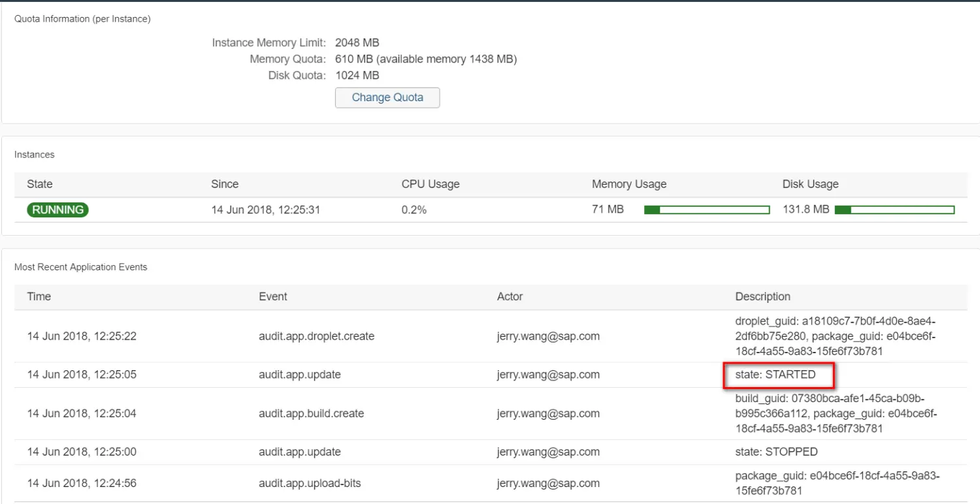Click the Instance Memory Limit 2048 MB value
The image size is (980, 504).
(357, 42)
